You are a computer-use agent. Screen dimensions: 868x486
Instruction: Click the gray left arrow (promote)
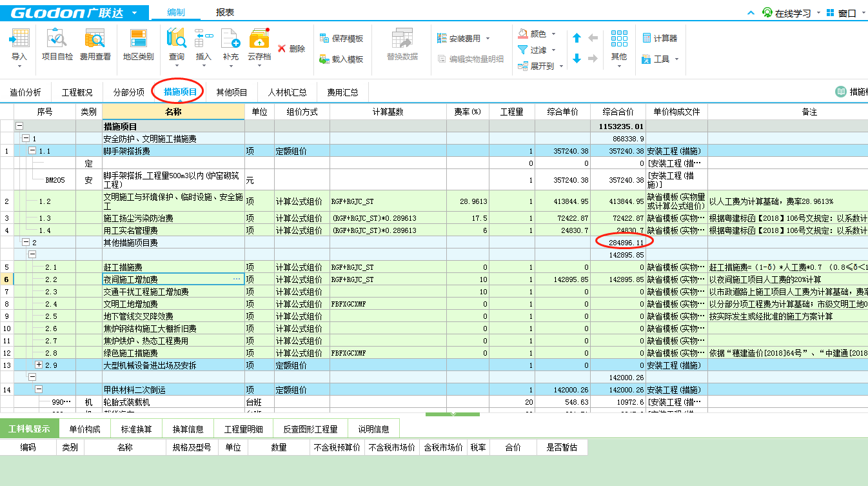click(x=593, y=38)
